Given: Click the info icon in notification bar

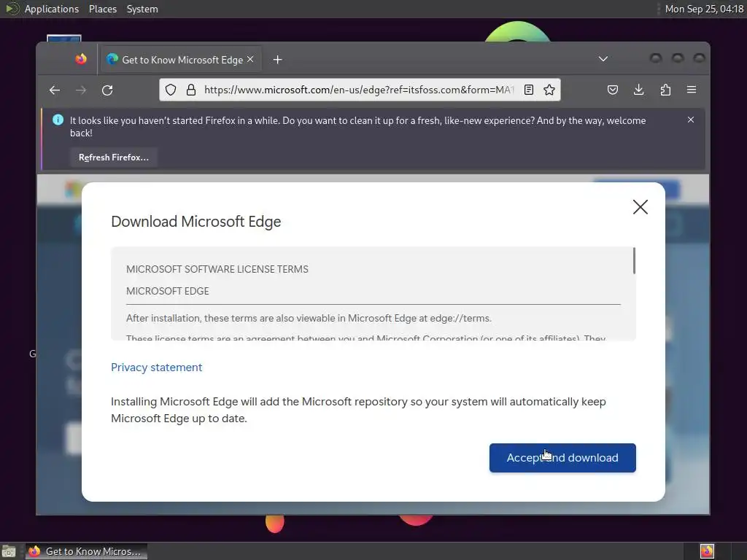Looking at the screenshot, I should 58,120.
